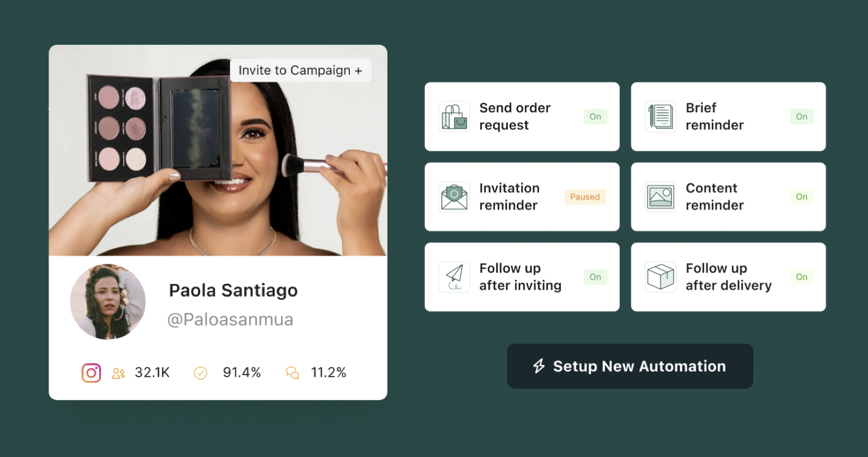Click the followers icon beside 32.1K

(x=119, y=373)
